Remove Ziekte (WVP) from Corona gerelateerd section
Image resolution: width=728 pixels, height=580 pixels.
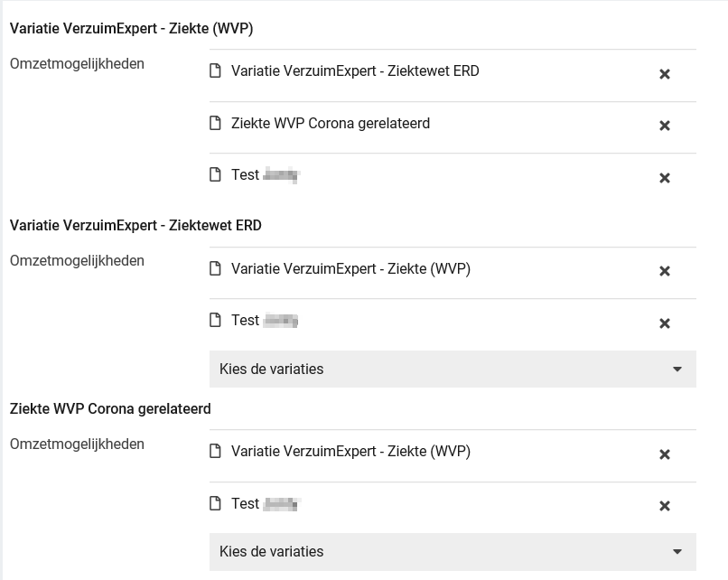pyautogui.click(x=665, y=454)
